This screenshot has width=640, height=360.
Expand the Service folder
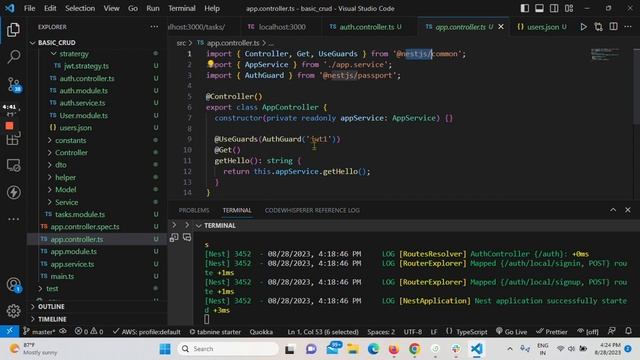pyautogui.click(x=67, y=202)
